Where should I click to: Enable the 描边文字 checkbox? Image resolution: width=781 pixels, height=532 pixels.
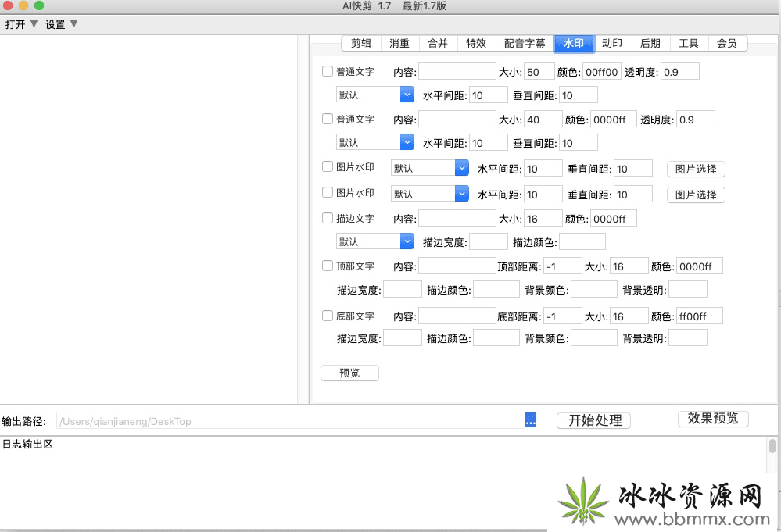coord(328,218)
